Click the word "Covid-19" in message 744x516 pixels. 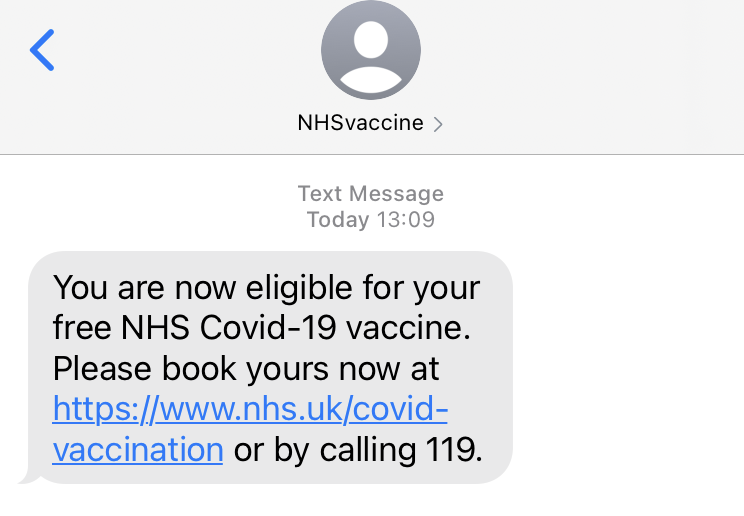(265, 328)
